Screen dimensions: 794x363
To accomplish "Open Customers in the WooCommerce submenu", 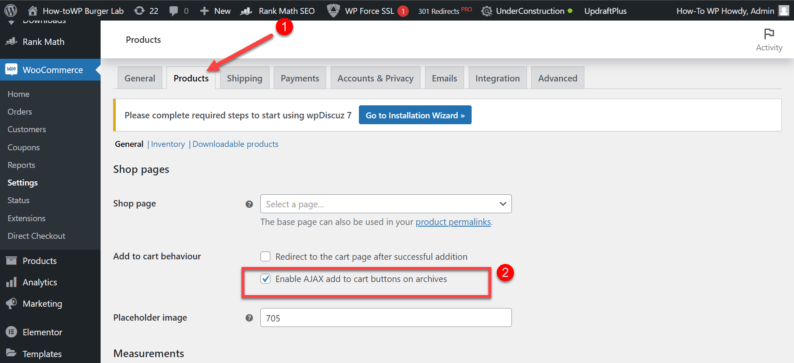I will pos(27,130).
